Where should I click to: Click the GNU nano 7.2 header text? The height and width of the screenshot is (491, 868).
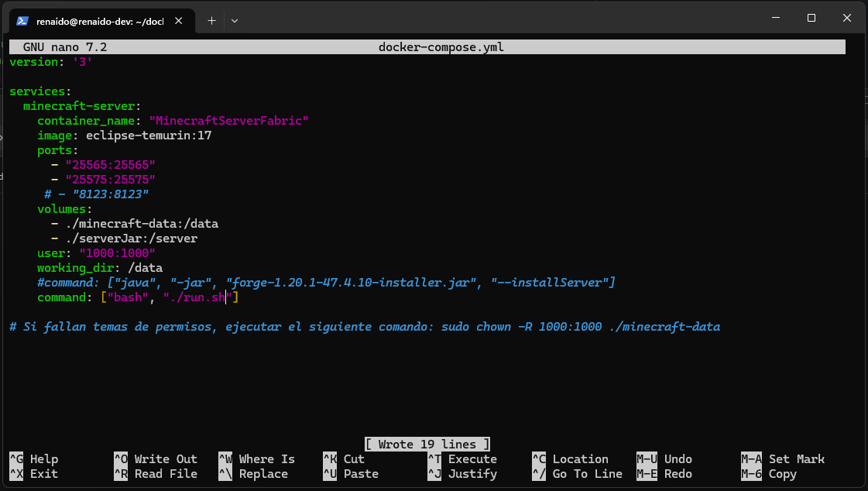coord(65,47)
